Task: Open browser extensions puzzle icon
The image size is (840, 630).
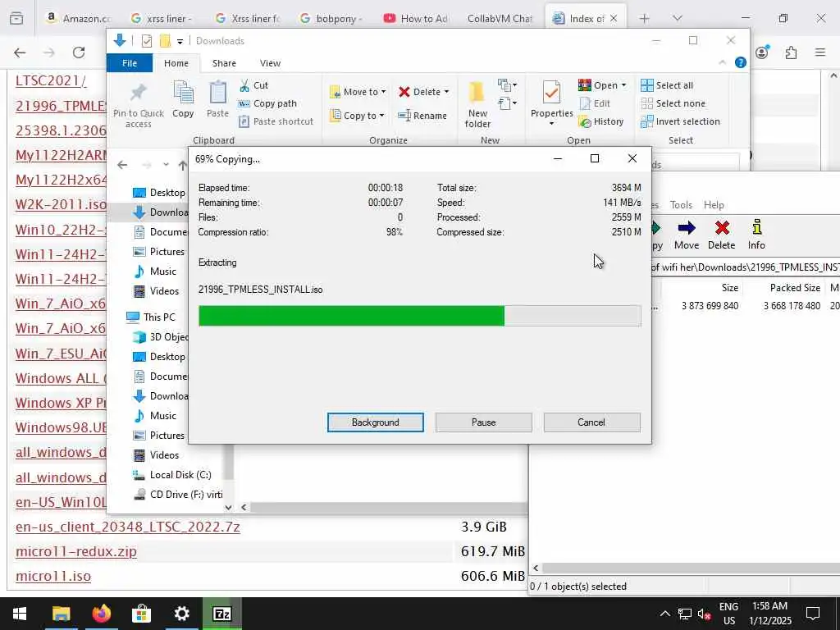Action: (x=791, y=52)
